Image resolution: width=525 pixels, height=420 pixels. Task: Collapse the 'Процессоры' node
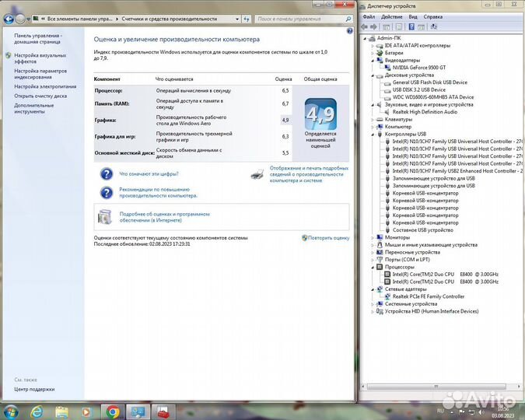click(x=373, y=268)
